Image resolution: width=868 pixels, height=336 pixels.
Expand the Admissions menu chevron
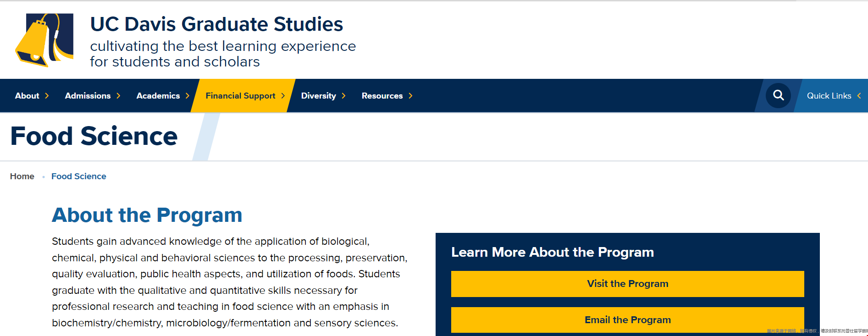coord(118,96)
